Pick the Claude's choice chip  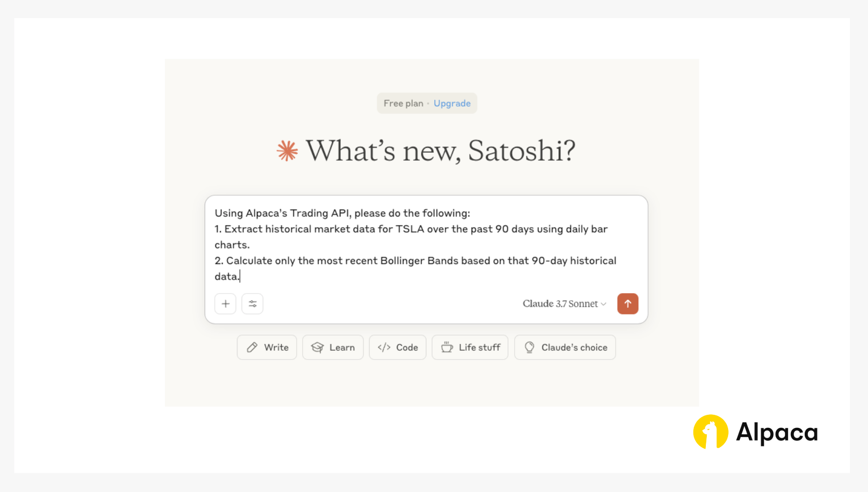coord(565,348)
